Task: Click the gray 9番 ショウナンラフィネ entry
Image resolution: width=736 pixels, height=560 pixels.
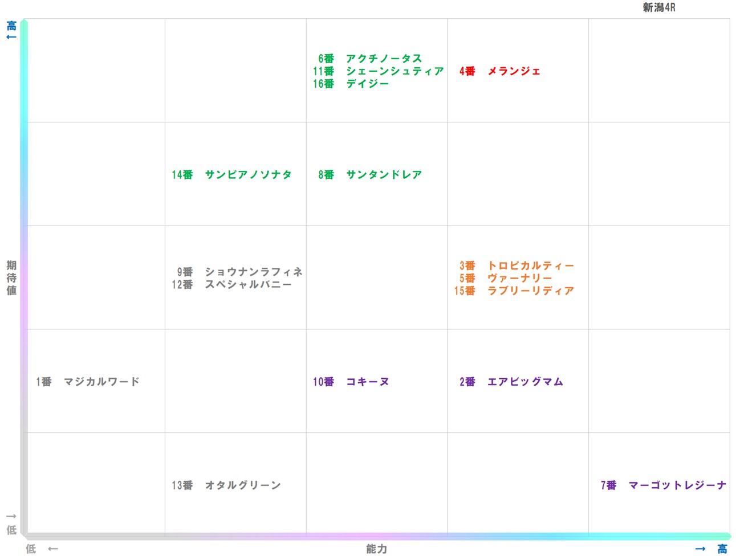Action: click(x=239, y=272)
